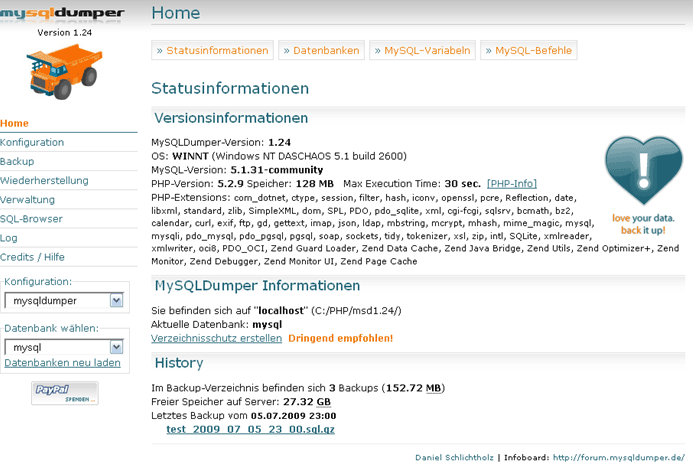Click the mysqldumper wordmark logo
Viewport: 693px width, 468px height.
(62, 13)
